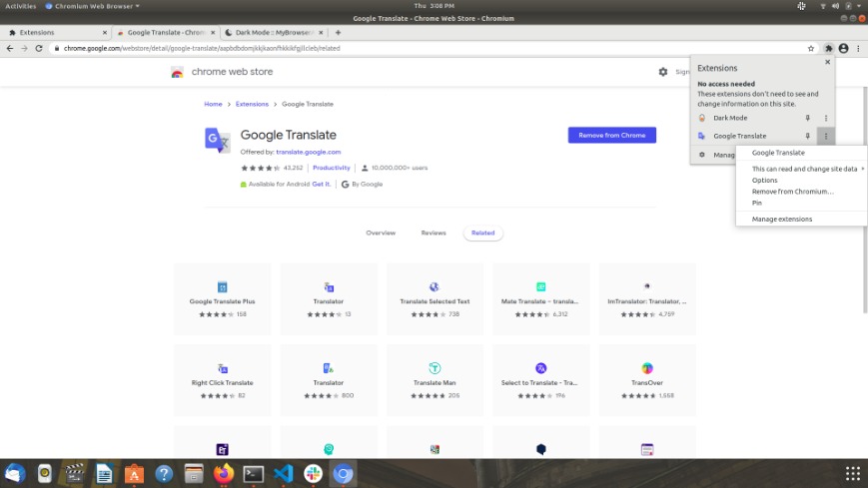The width and height of the screenshot is (868, 488).
Task: Close the Google Translate browser tab
Action: (x=213, y=33)
